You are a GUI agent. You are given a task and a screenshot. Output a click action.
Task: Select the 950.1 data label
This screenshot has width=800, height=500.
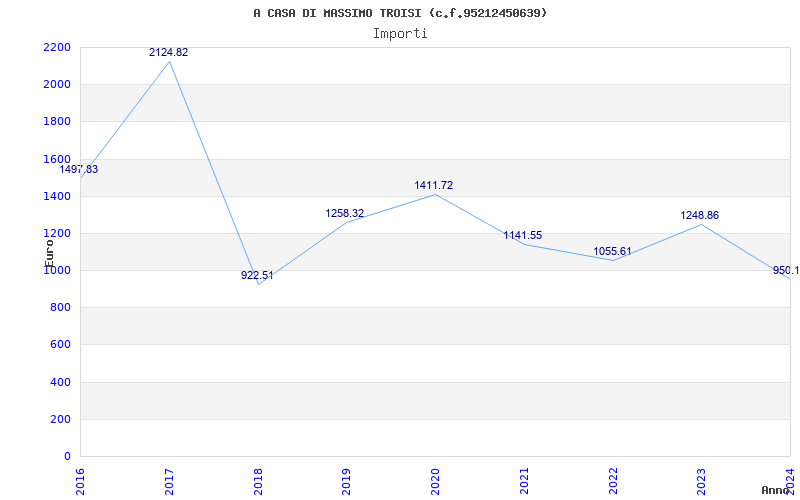(x=786, y=271)
